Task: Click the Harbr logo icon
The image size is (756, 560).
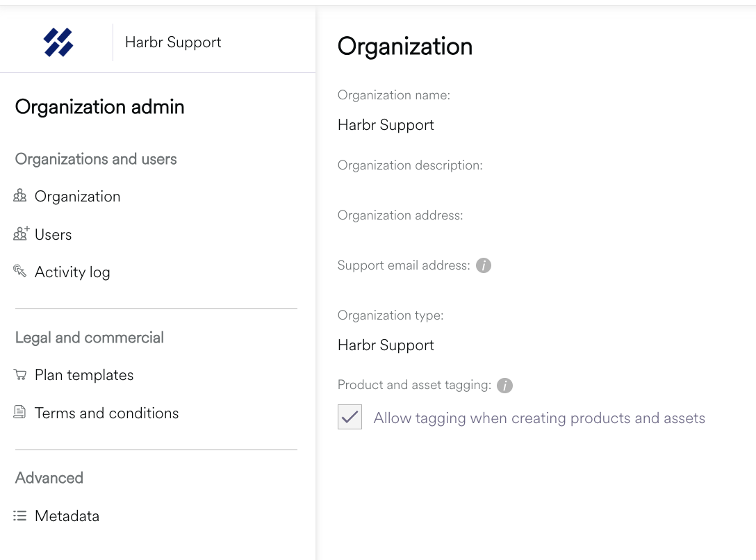Action: coord(58,42)
